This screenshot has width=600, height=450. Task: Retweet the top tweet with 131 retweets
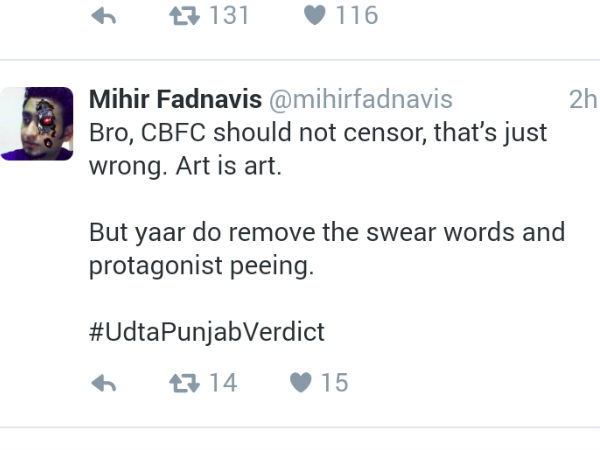[x=180, y=16]
